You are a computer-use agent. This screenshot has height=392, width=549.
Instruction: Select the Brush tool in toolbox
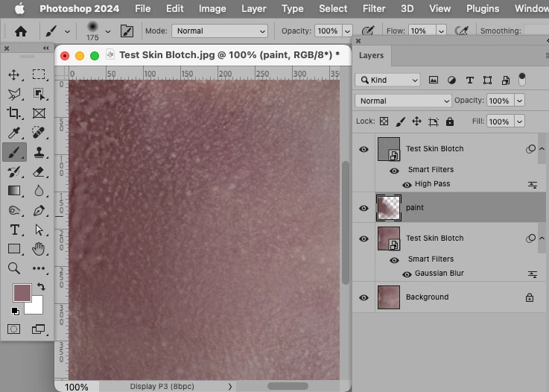click(14, 152)
